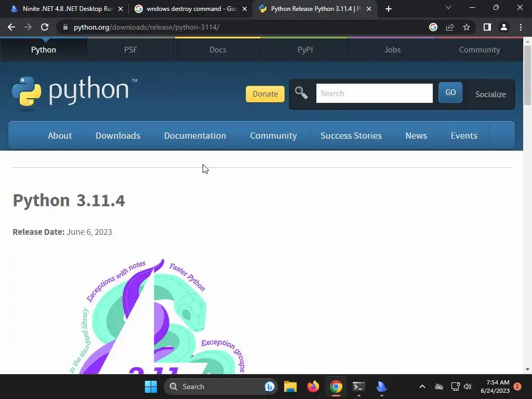Open a new browser tab
The image size is (532, 399).
[389, 9]
